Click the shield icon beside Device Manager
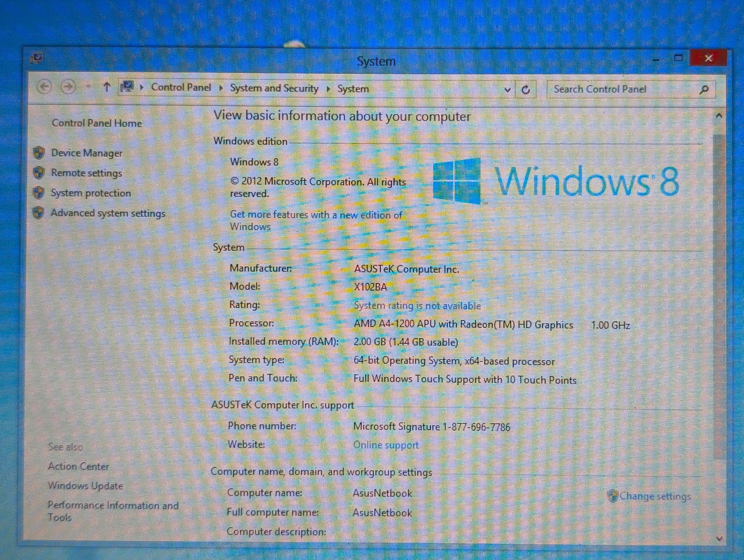The height and width of the screenshot is (560, 744). (x=39, y=153)
